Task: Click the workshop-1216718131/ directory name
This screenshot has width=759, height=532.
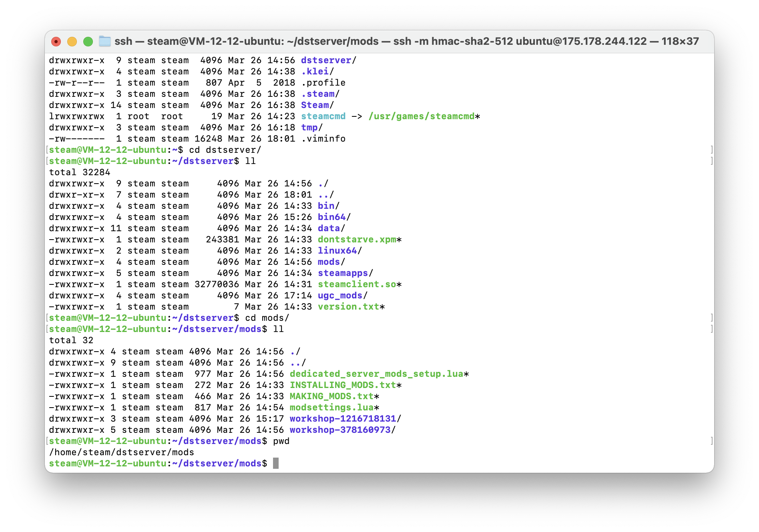Action: (345, 419)
